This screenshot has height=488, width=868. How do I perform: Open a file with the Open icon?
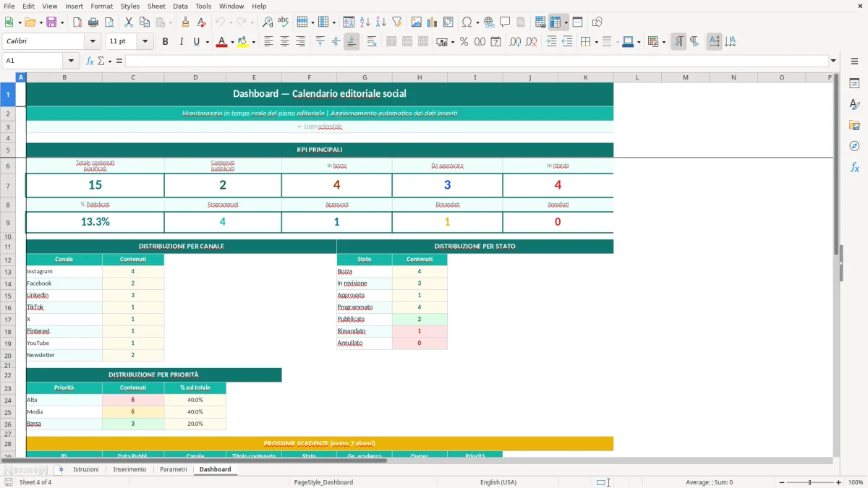(x=30, y=22)
